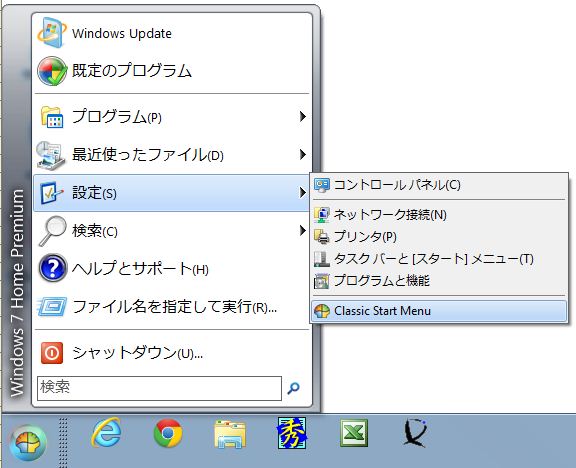Expand the プログラム(P) submenu arrow
Image resolution: width=576 pixels, height=468 pixels.
click(x=302, y=116)
